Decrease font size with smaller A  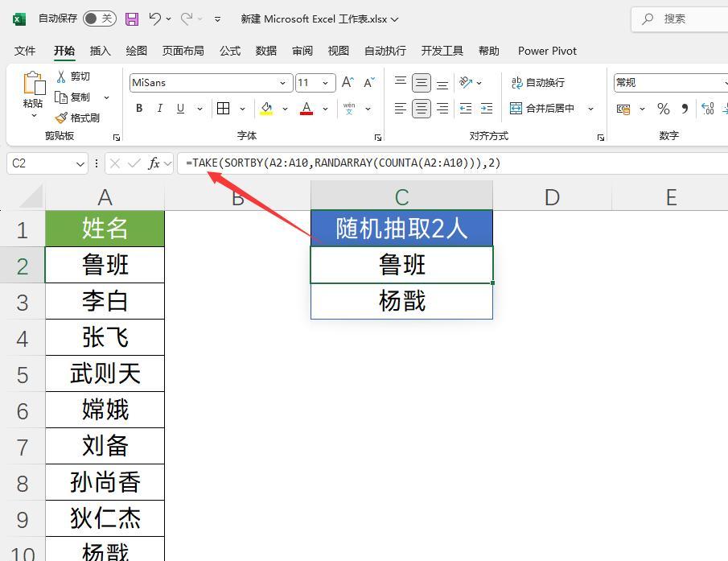click(x=369, y=83)
